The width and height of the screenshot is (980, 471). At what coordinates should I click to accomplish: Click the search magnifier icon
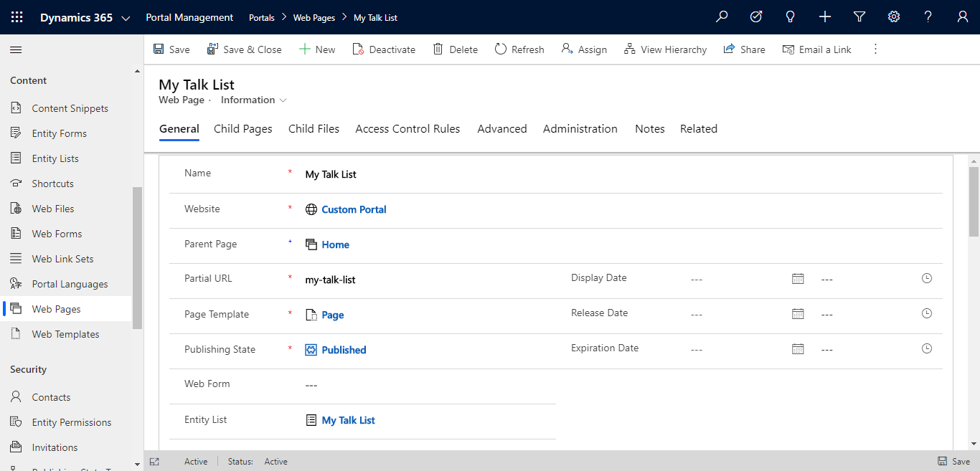tap(722, 17)
